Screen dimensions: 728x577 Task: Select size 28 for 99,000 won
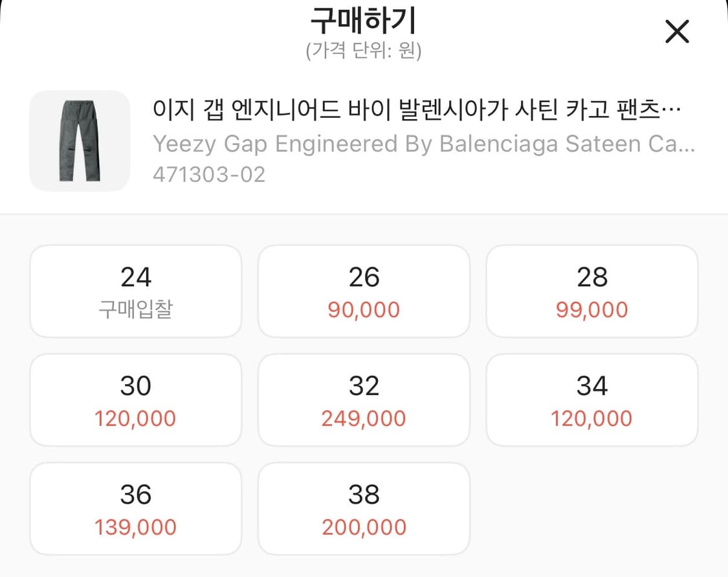tap(592, 290)
